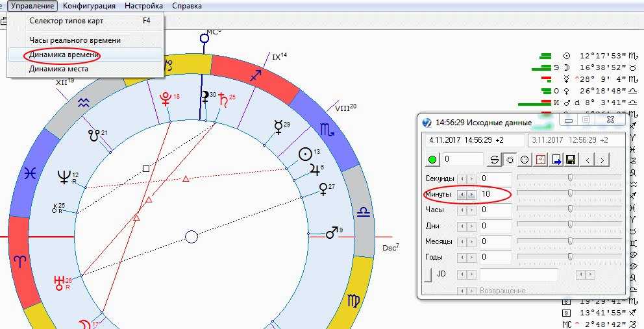Increase the Месяцы value with right arrow

click(471, 242)
